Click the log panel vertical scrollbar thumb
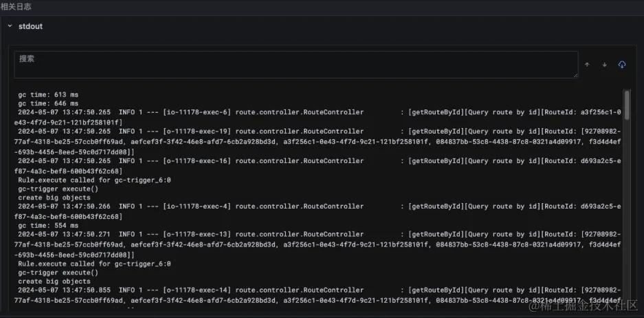Screen dimensions: 644x318 [x=626, y=107]
